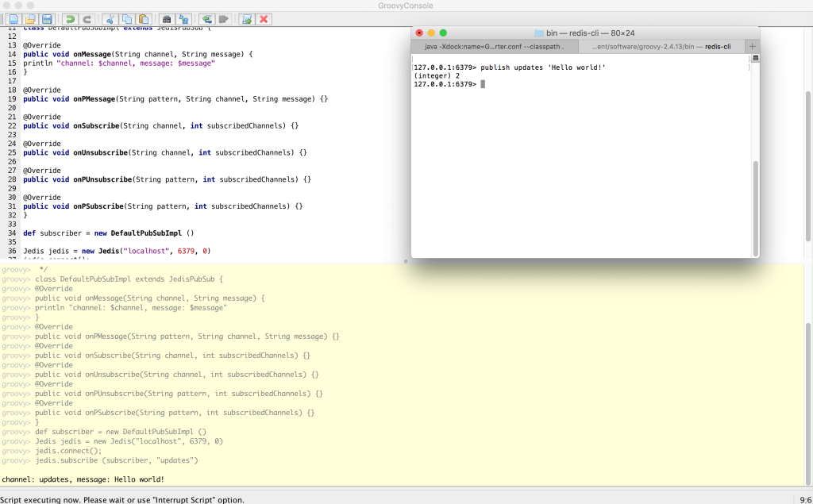Viewport: 813px width, 504px height.
Task: Save the script with the floppy disk icon
Action: pyautogui.click(x=47, y=19)
